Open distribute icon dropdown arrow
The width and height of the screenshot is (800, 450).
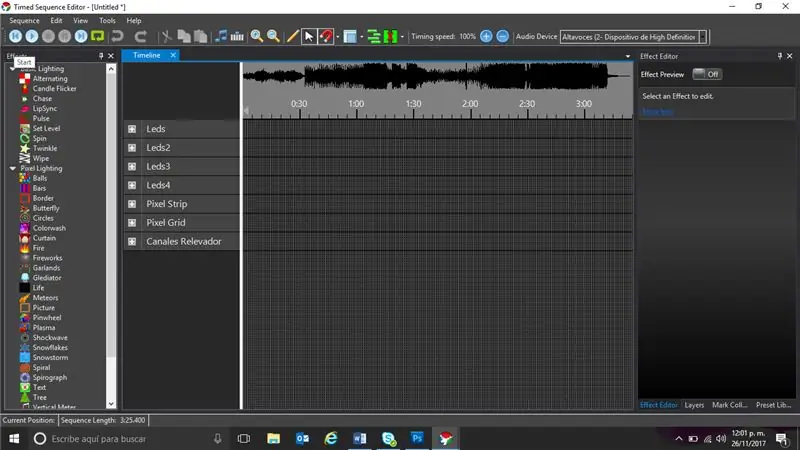pos(402,37)
